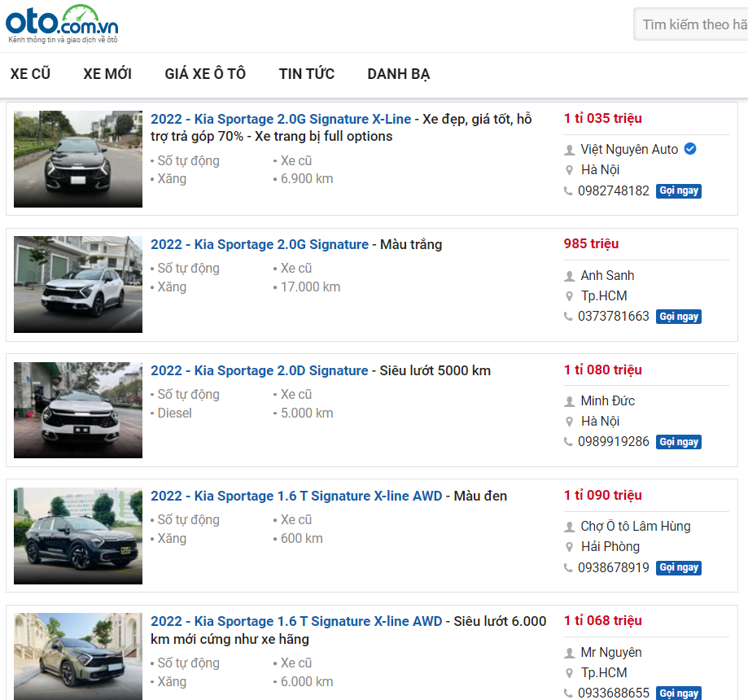Click the seller icon next to Minh Đức
The image size is (748, 700).
(x=569, y=401)
